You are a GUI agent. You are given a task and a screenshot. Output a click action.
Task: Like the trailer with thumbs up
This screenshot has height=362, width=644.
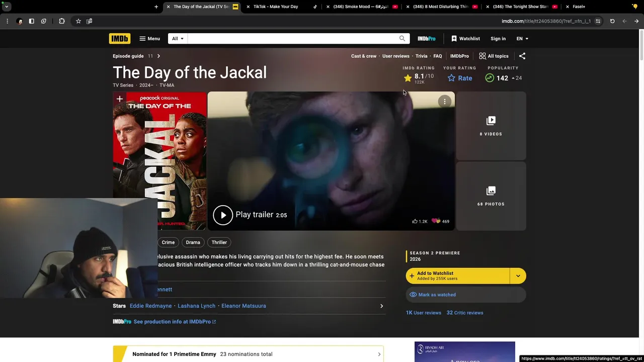click(415, 221)
